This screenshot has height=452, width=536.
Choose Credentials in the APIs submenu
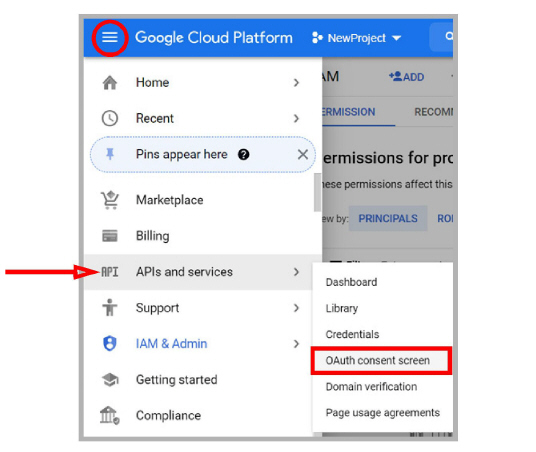coord(382,334)
